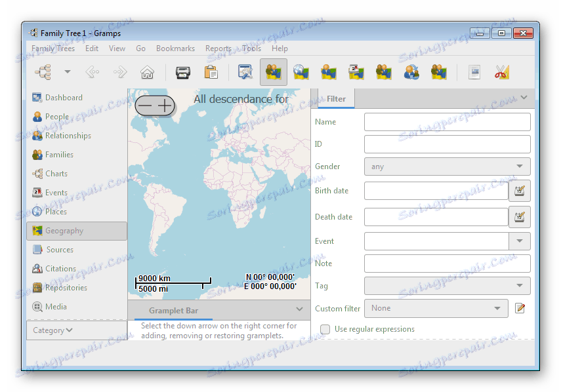Click into the Name filter field

pyautogui.click(x=447, y=122)
